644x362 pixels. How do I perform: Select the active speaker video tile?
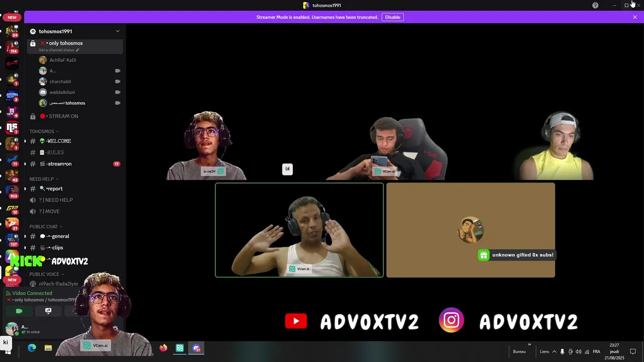299,230
